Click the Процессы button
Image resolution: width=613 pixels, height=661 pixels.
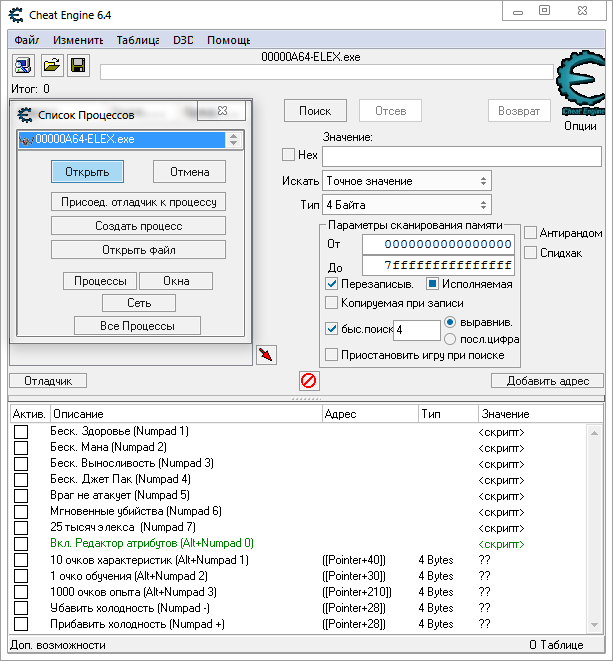click(100, 281)
